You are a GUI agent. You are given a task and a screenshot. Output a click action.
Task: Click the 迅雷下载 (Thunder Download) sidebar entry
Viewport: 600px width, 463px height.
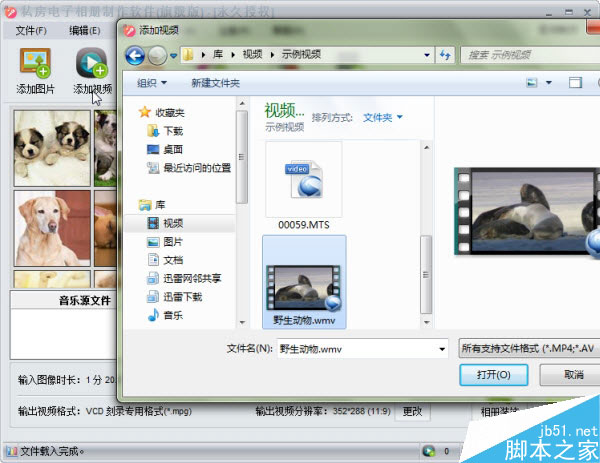181,297
